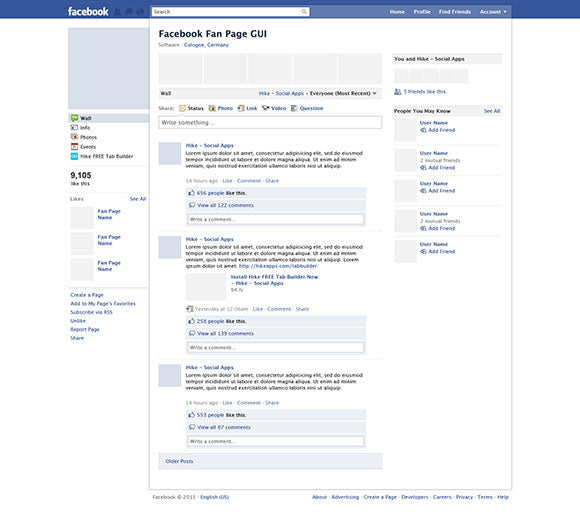
Task: Open Profile in top navigation
Action: coord(422,12)
